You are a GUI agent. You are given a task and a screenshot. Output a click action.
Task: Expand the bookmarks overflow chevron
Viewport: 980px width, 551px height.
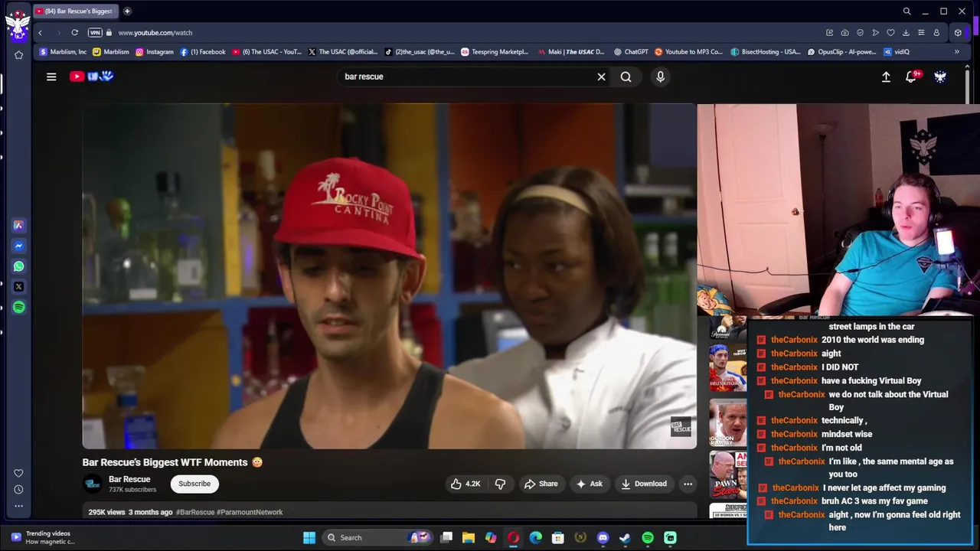coord(956,52)
